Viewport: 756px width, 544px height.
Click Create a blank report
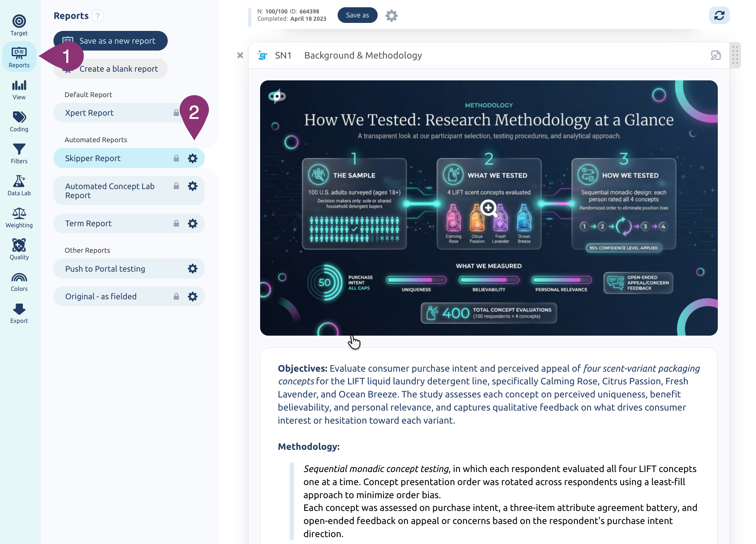pos(111,69)
